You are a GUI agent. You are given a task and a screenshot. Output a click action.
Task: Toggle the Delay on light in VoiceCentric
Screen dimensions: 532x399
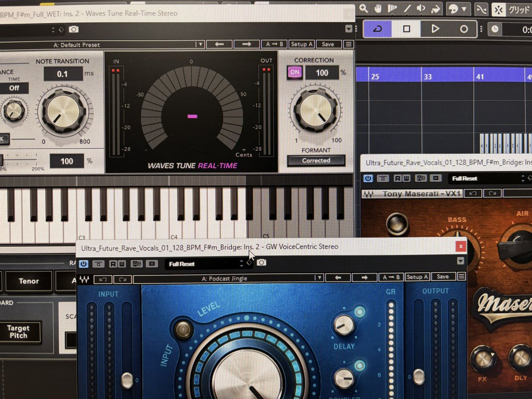click(x=360, y=312)
